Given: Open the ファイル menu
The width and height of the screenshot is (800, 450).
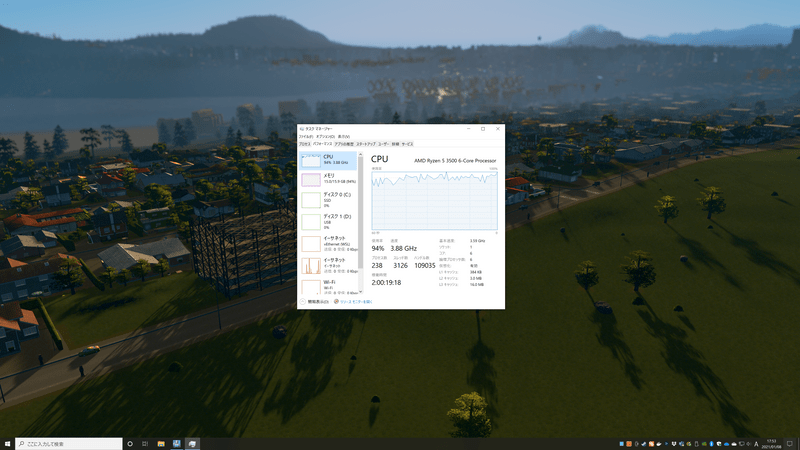Looking at the screenshot, I should point(305,136).
